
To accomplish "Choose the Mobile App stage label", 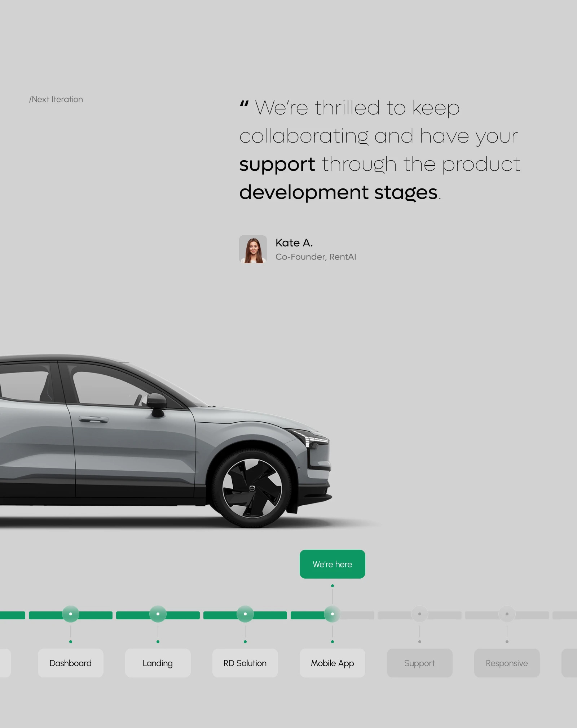I will (x=332, y=663).
